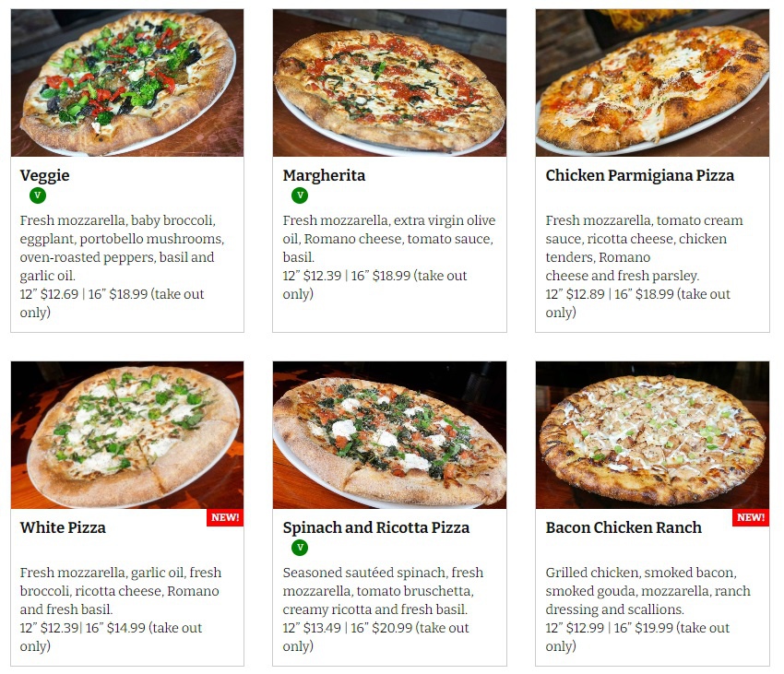
Task: Click the vegetarian V badge under Veggie
Action: [x=38, y=195]
